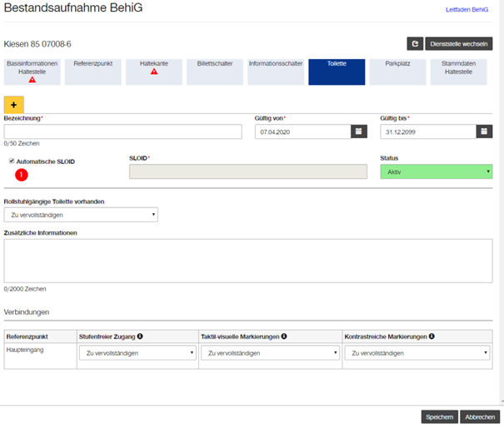Click the Referenzpunkt column header
504x427 pixels.
point(40,336)
